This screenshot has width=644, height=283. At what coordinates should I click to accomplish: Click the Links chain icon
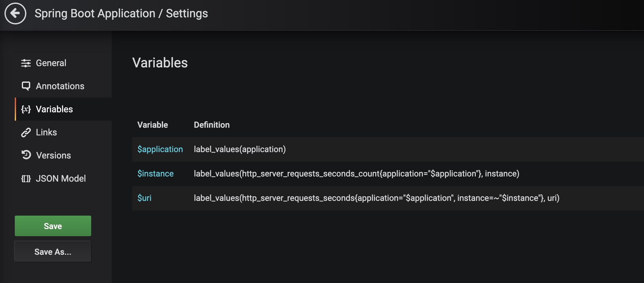(x=26, y=133)
